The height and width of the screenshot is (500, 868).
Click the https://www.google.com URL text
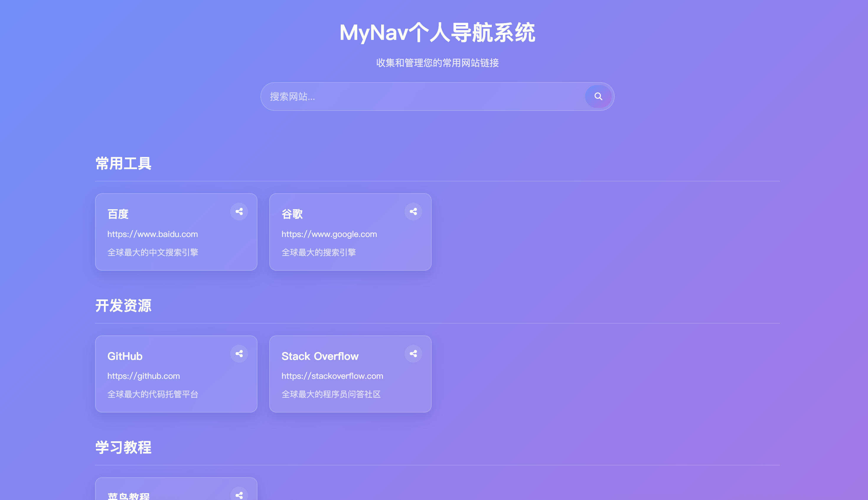point(329,234)
